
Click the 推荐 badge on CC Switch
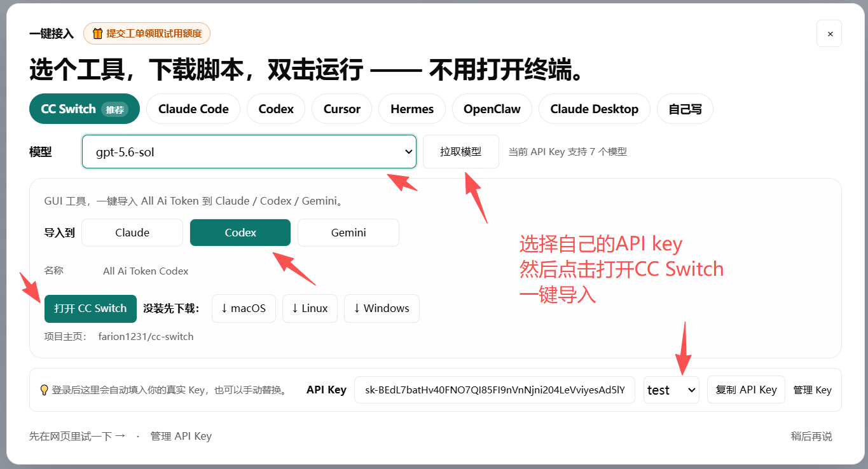[115, 109]
